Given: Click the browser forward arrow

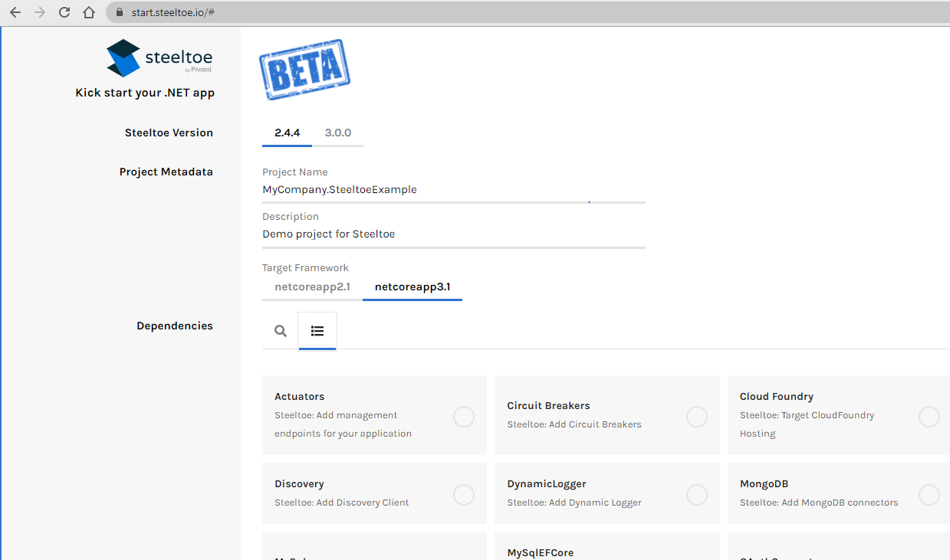Looking at the screenshot, I should tap(40, 12).
